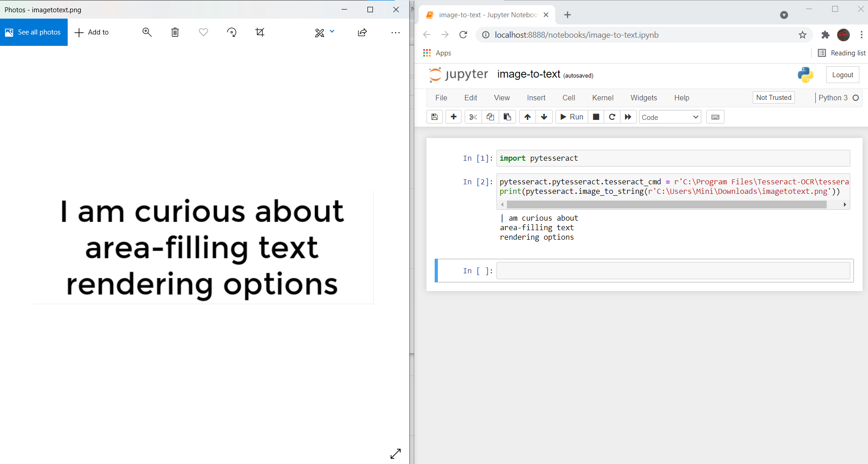The image size is (868, 464).
Task: Open the Chrome extensions puzzle icon
Action: pos(826,35)
